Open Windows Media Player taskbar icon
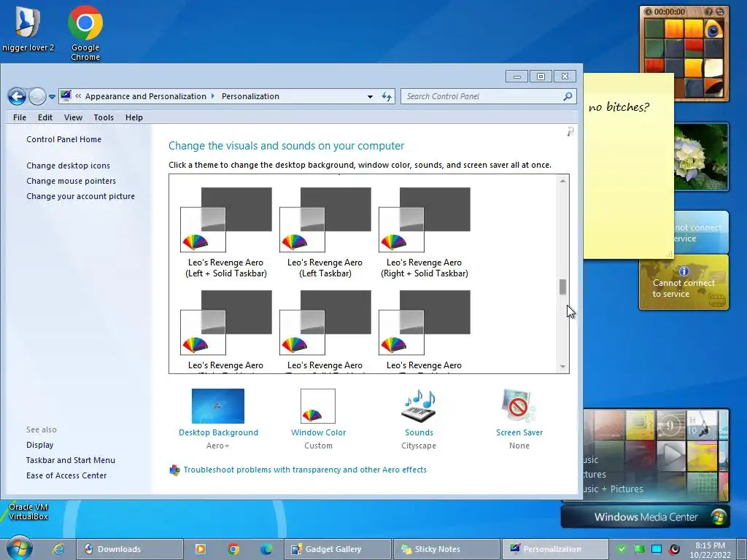The height and width of the screenshot is (560, 747). pos(201,549)
